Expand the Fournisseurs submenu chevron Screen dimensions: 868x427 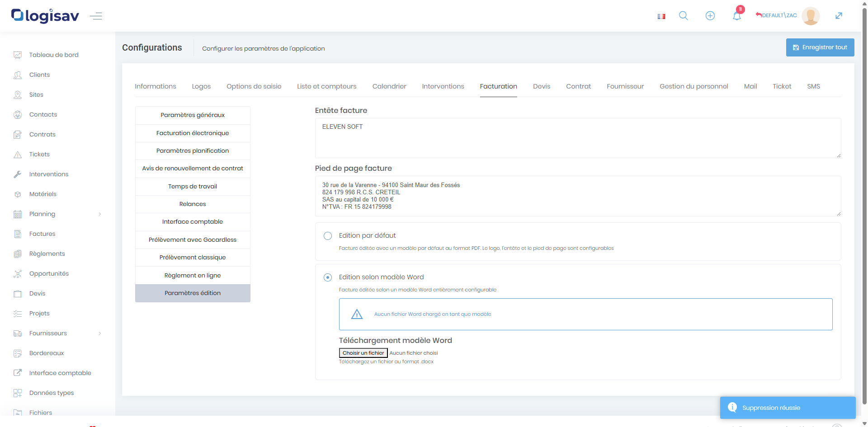[x=100, y=333]
